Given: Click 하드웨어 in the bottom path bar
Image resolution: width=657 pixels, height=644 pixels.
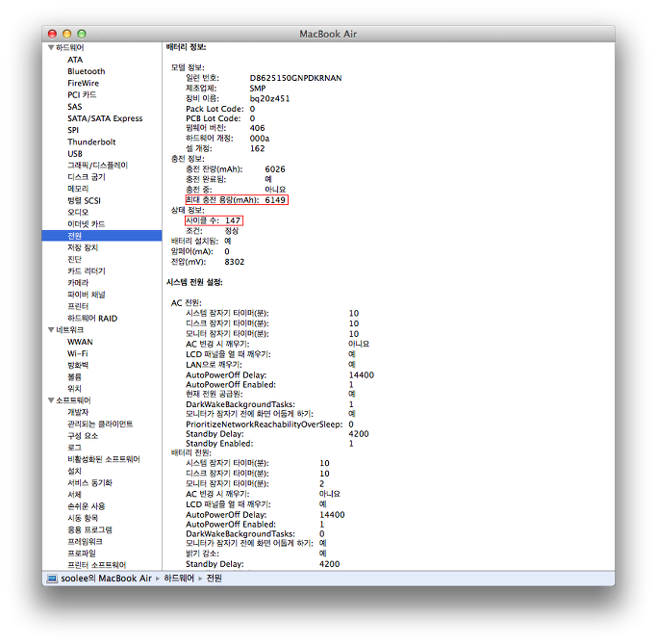Looking at the screenshot, I should [x=179, y=579].
